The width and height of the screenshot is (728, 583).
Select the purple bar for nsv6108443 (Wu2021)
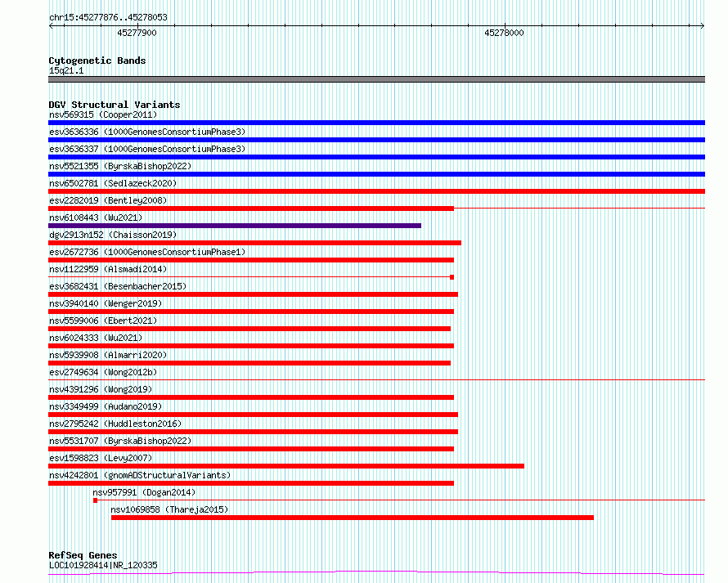235,226
